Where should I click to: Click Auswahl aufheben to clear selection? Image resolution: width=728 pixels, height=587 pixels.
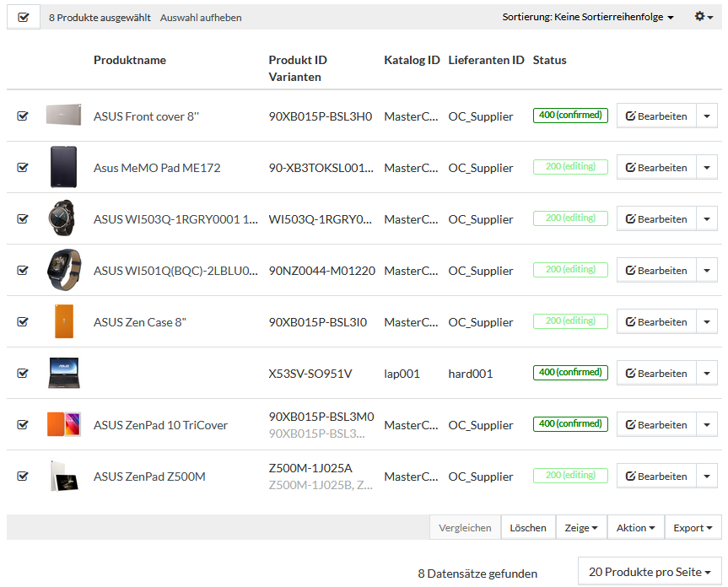coord(201,18)
